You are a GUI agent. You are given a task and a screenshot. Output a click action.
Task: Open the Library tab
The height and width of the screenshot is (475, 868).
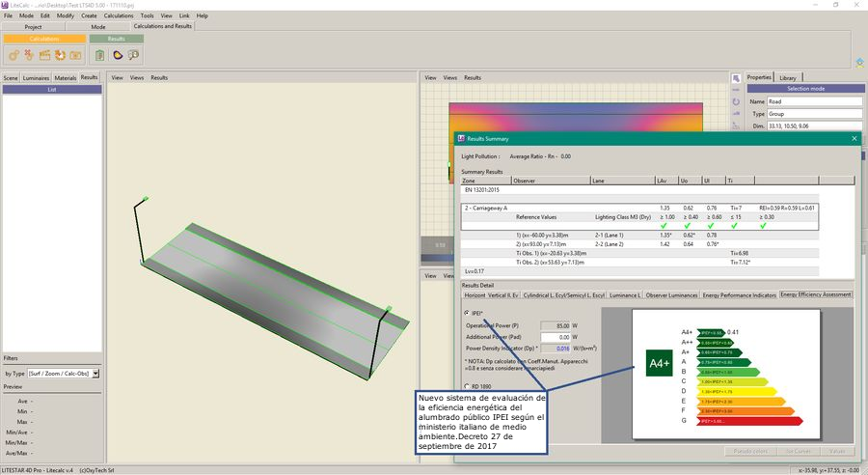(787, 77)
